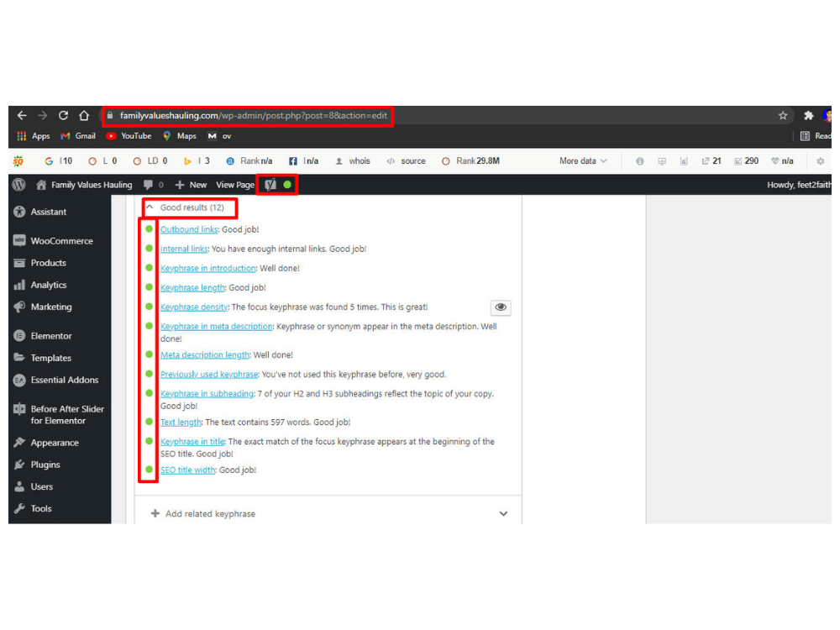The width and height of the screenshot is (840, 630).
Task: Collapse the 'Good results (12)' section
Action: 186,207
